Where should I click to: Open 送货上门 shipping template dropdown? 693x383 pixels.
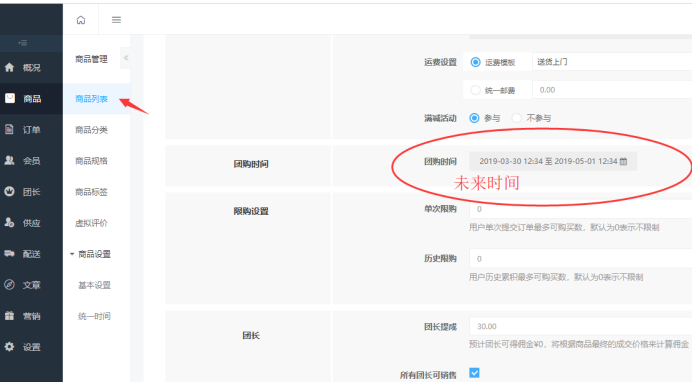coord(612,62)
